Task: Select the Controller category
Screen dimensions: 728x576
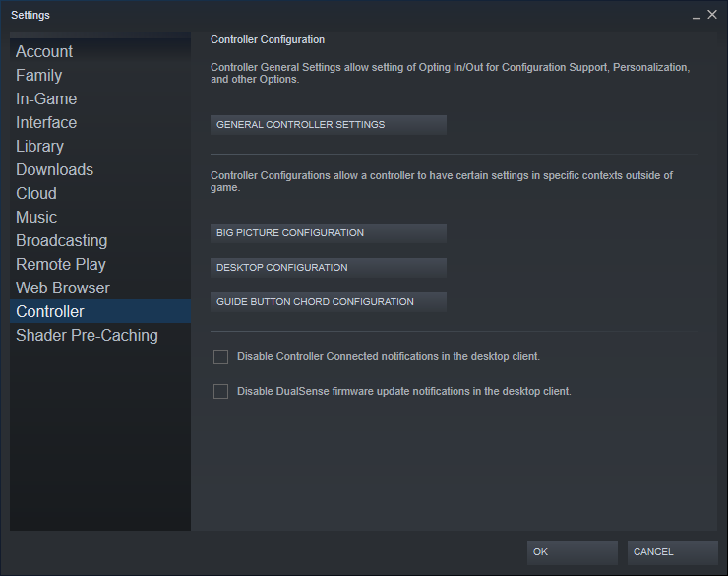Action: [50, 312]
